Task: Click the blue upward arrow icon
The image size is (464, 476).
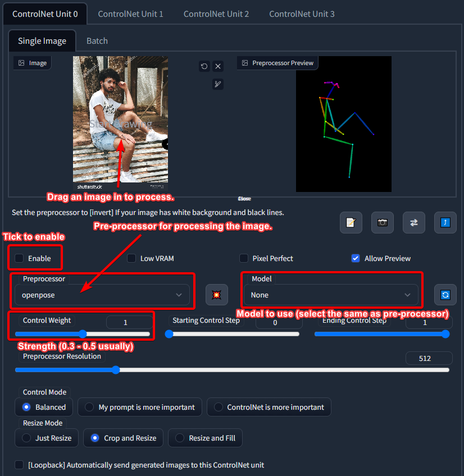Action: [445, 222]
